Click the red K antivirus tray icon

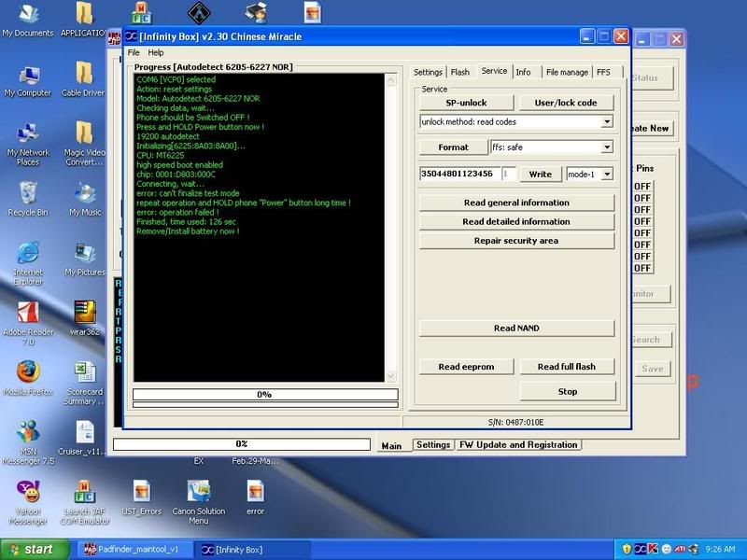click(x=653, y=549)
